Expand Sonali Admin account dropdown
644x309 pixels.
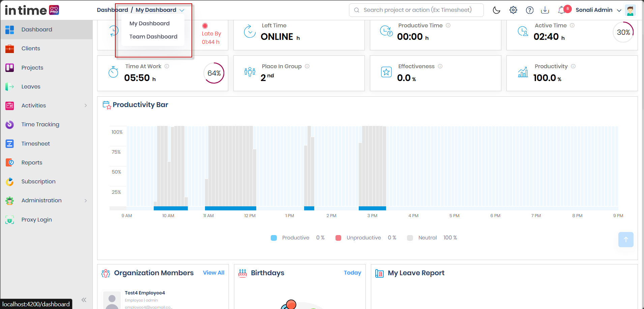[619, 10]
